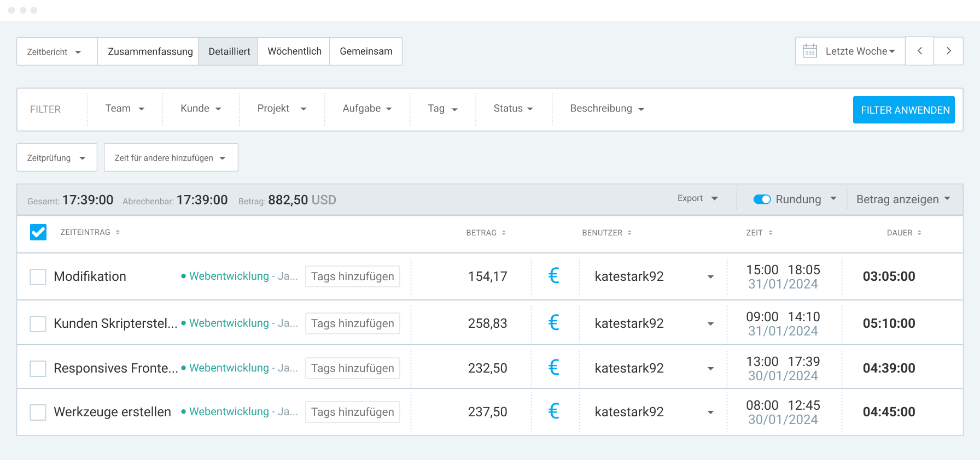This screenshot has height=460, width=980.
Task: Toggle the select-all checkbox in table header
Action: pyautogui.click(x=38, y=232)
